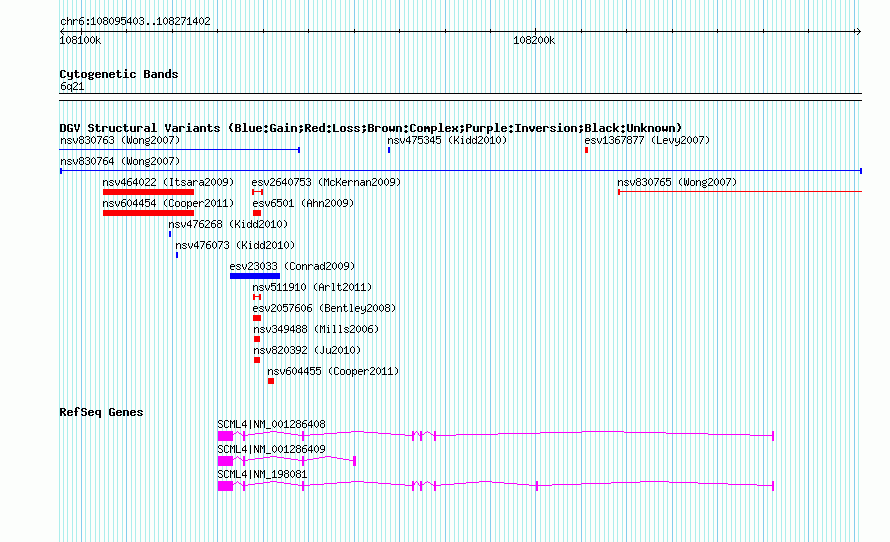
Task: Click the 108200k ruler tick label
Action: [x=534, y=40]
